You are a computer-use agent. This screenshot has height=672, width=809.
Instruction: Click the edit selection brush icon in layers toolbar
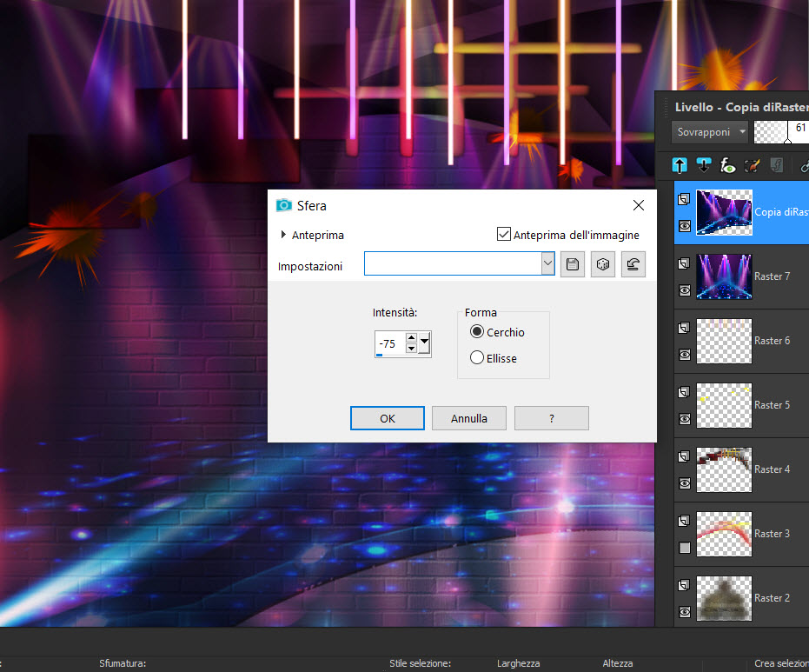[x=753, y=165]
